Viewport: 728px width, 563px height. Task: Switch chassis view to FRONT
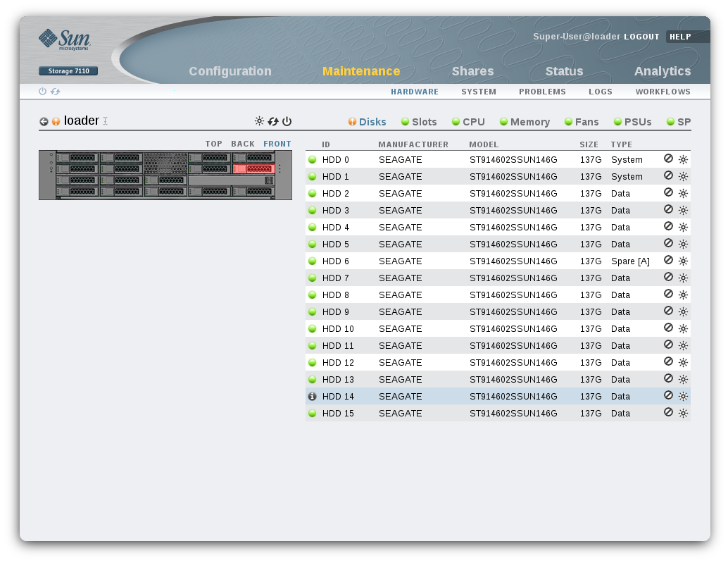pos(277,144)
